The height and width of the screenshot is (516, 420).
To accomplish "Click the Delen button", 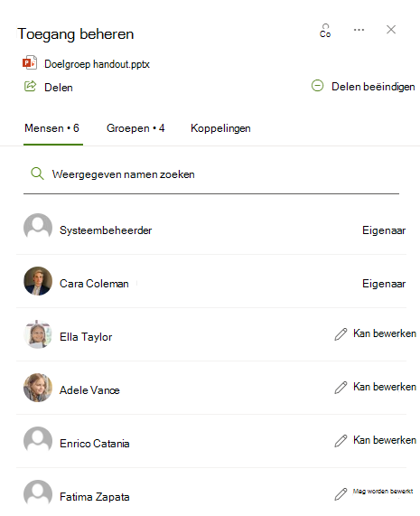I will tap(49, 87).
